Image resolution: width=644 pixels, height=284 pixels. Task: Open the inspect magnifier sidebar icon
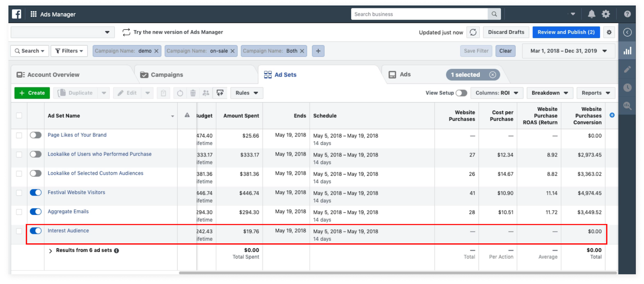coord(627,106)
